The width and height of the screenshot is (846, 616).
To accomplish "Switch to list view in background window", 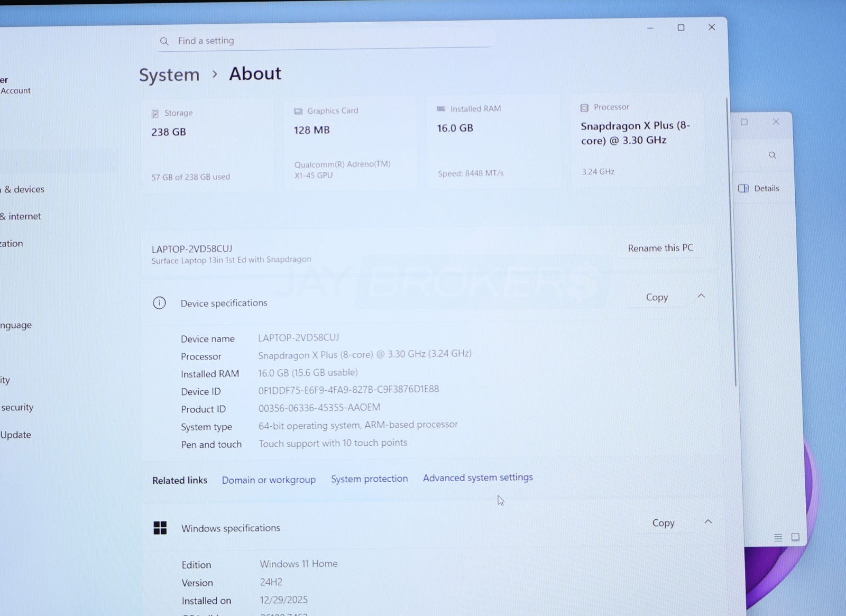I will click(778, 538).
